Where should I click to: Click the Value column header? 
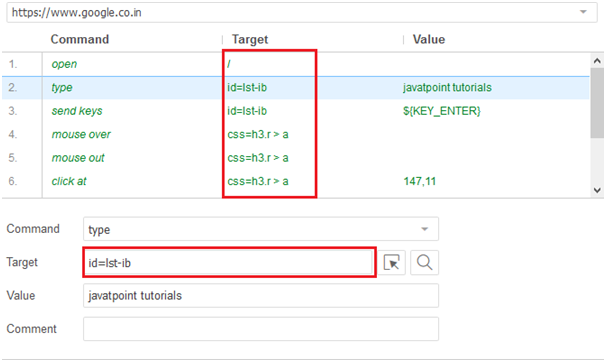click(x=429, y=39)
